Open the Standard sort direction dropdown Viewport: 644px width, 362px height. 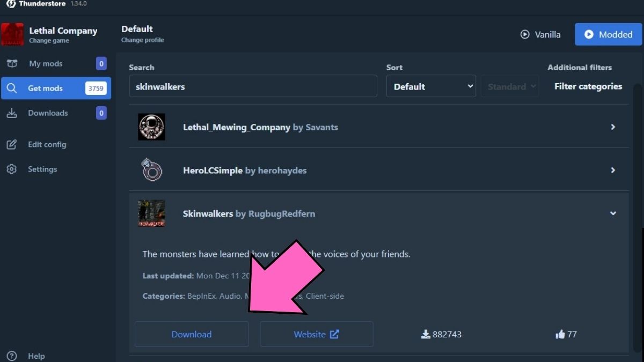(x=510, y=86)
